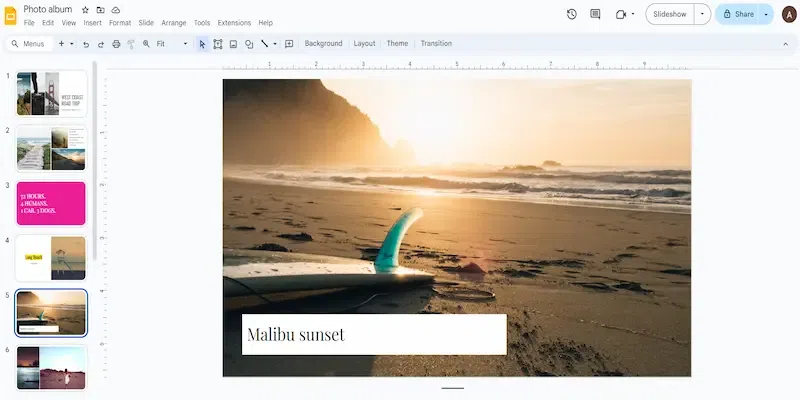Click the Transition button
800x400 pixels.
pos(436,44)
